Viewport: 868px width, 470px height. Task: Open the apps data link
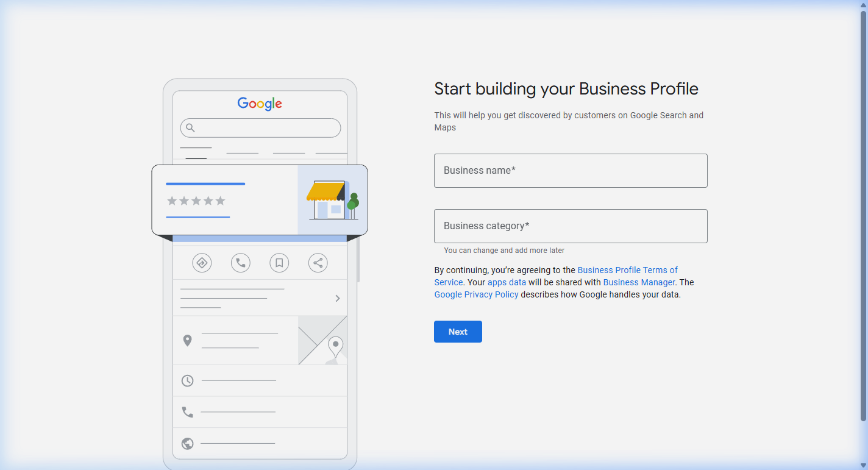click(x=507, y=282)
